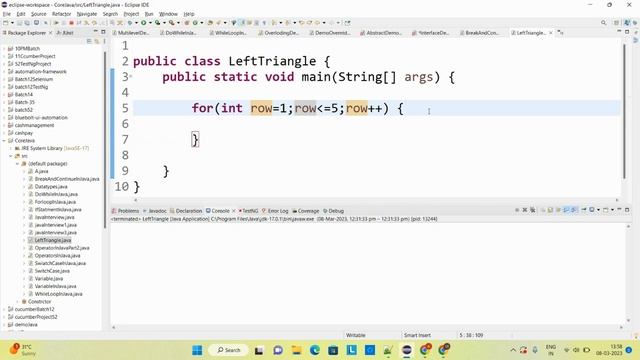Expand JRE System Library node
This screenshot has width=640, height=360.
pyautogui.click(x=11, y=148)
